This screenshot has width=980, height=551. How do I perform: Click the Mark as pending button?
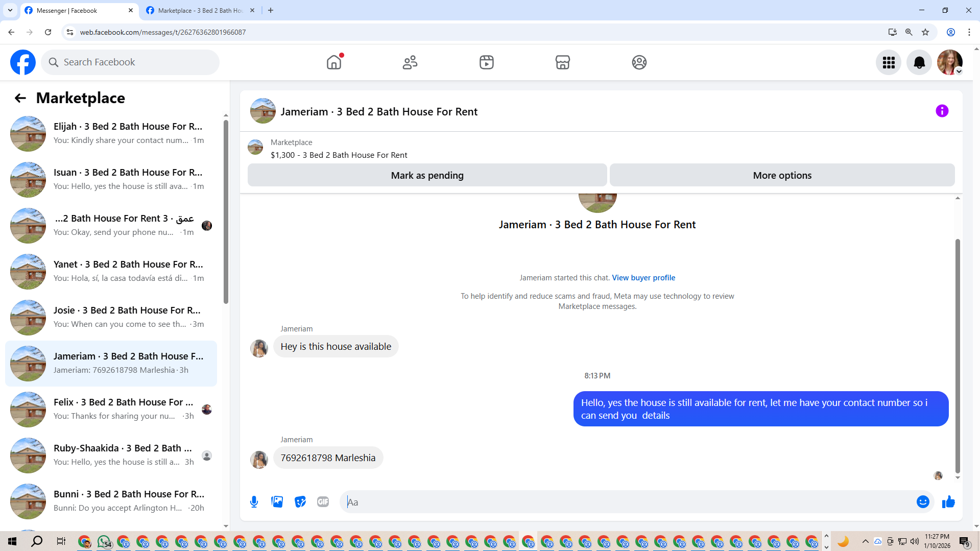pyautogui.click(x=427, y=175)
